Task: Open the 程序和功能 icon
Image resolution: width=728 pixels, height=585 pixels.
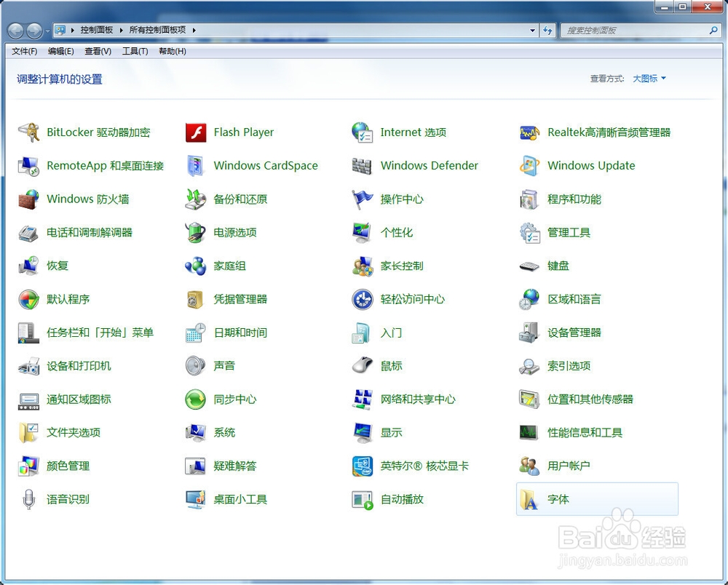Action: [x=529, y=199]
